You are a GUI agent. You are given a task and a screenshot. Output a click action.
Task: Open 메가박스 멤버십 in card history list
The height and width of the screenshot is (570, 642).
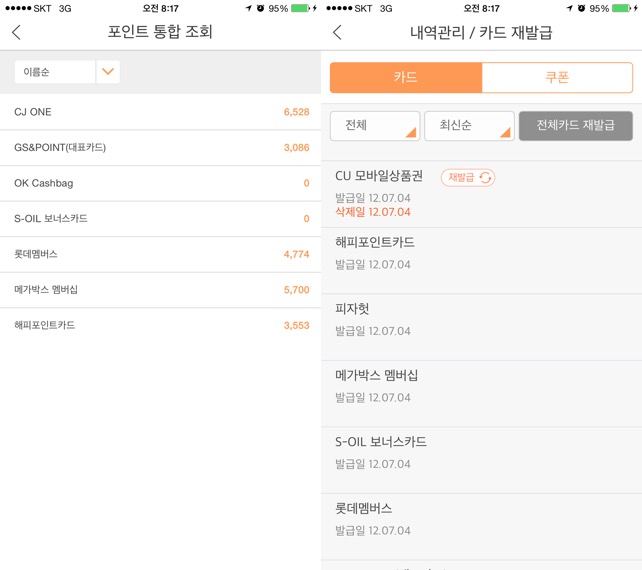[482, 394]
